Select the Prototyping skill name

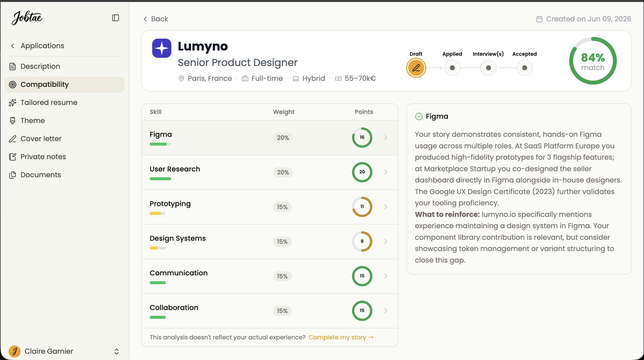point(170,204)
